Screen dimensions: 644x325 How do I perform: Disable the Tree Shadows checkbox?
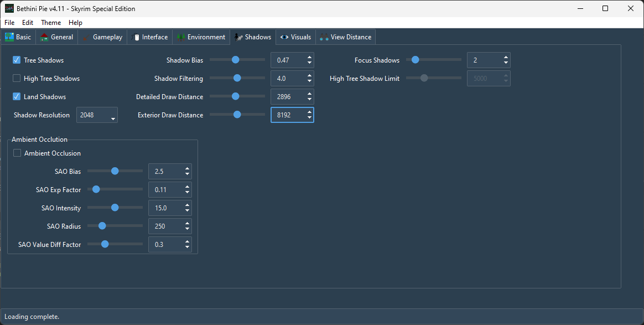17,60
